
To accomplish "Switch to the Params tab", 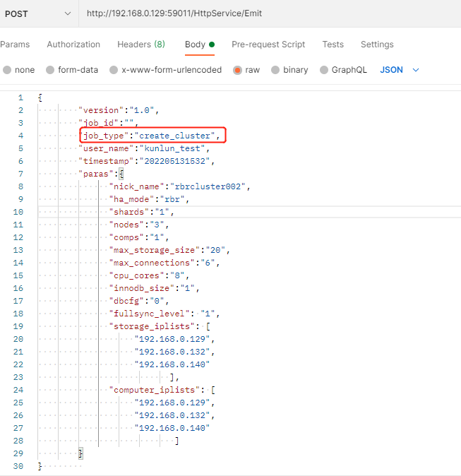I will click(15, 44).
